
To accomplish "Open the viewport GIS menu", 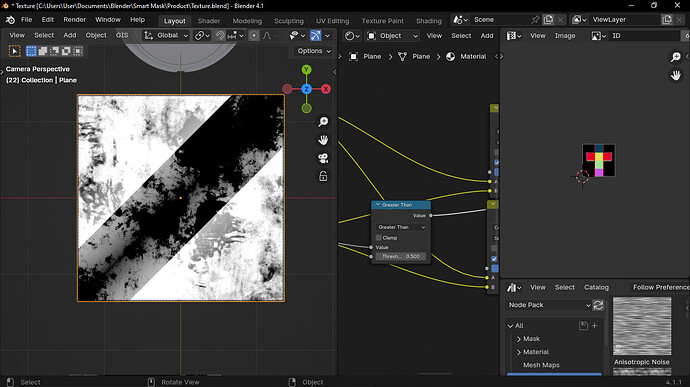I will click(122, 35).
